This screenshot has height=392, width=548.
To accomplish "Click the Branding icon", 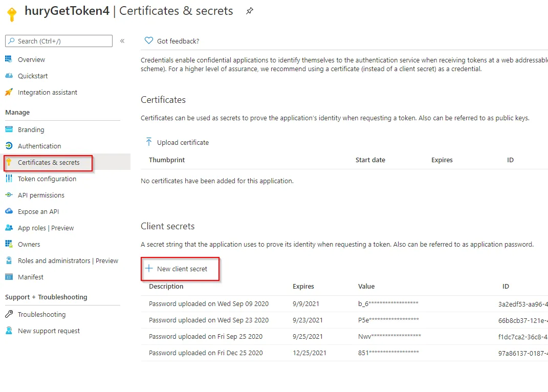I will (9, 129).
